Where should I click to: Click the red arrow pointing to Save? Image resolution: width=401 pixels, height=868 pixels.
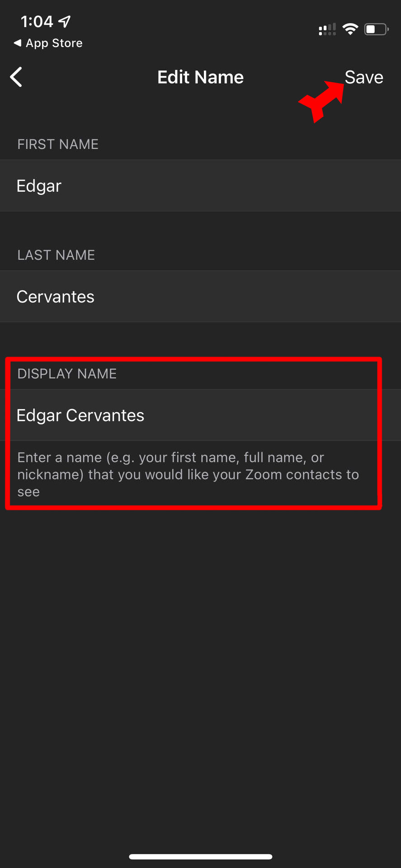point(322,100)
